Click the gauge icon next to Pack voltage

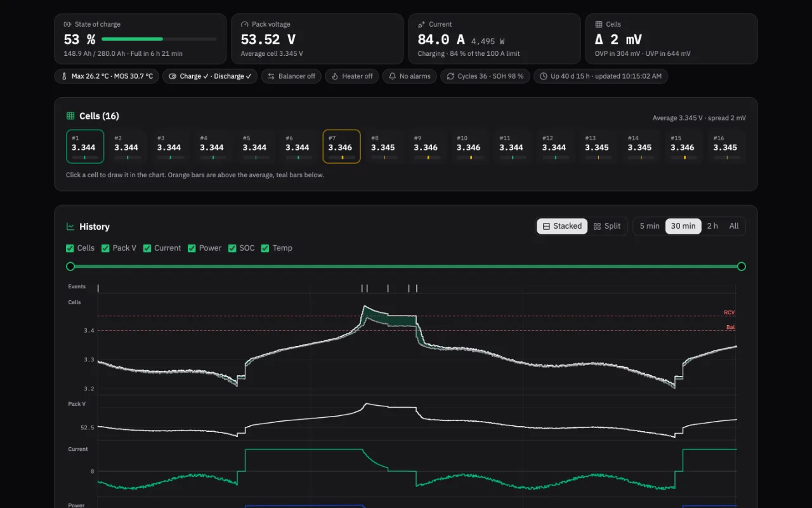pyautogui.click(x=244, y=24)
